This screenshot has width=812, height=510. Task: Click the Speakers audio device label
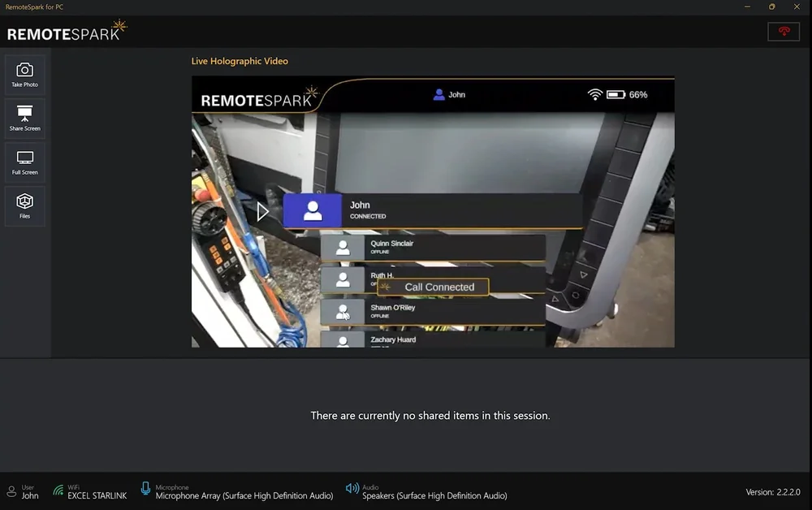pyautogui.click(x=434, y=495)
